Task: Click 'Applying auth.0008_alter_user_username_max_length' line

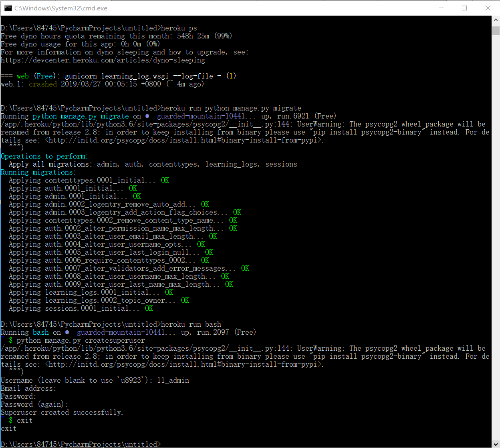Action: point(119,276)
